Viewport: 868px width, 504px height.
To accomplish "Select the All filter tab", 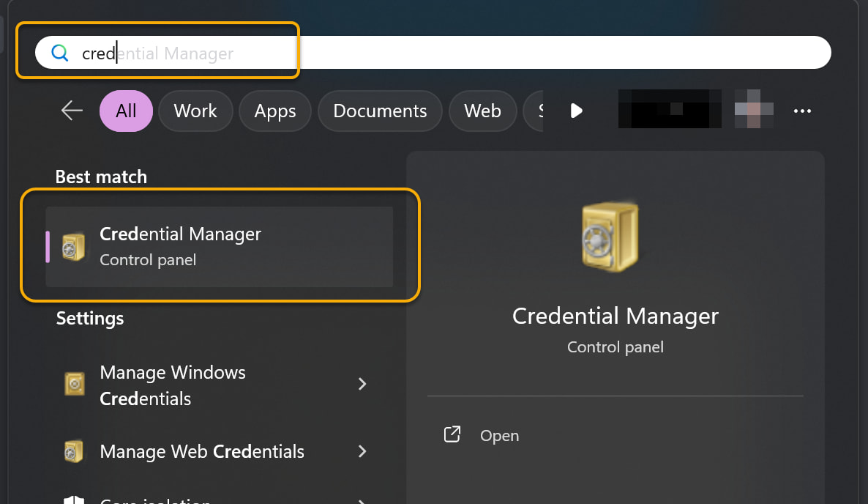I will click(x=126, y=111).
